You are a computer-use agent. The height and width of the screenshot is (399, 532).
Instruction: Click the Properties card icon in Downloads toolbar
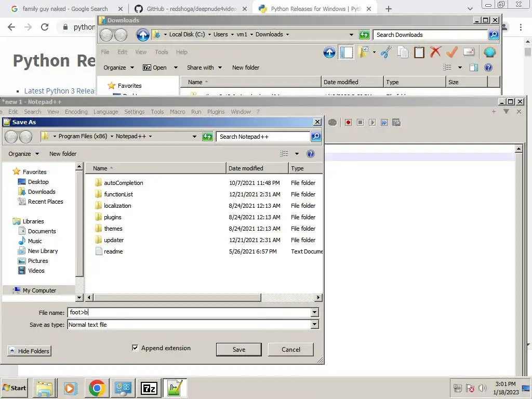point(469,52)
